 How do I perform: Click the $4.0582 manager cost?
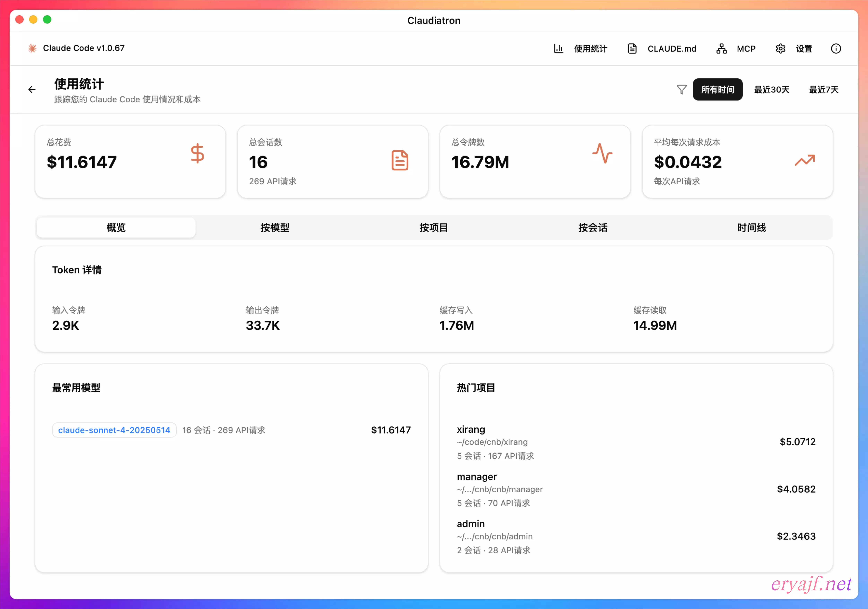(796, 489)
